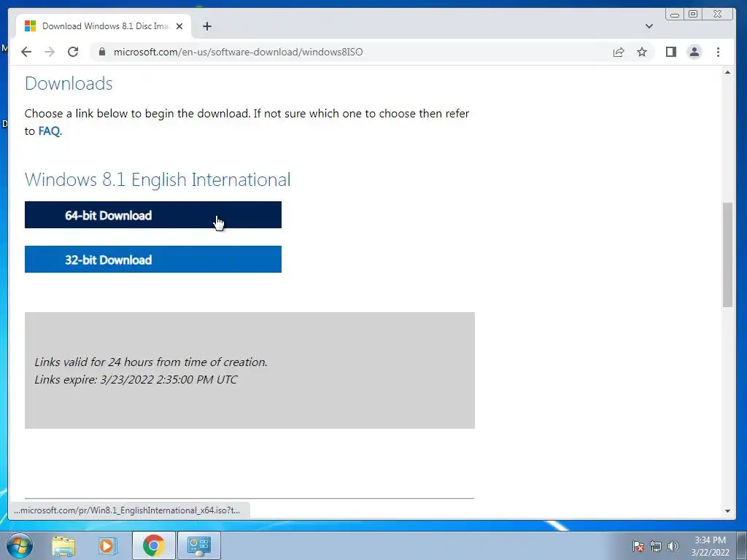Click the Windows 8.1 English International heading
The height and width of the screenshot is (560, 747).
tap(158, 179)
